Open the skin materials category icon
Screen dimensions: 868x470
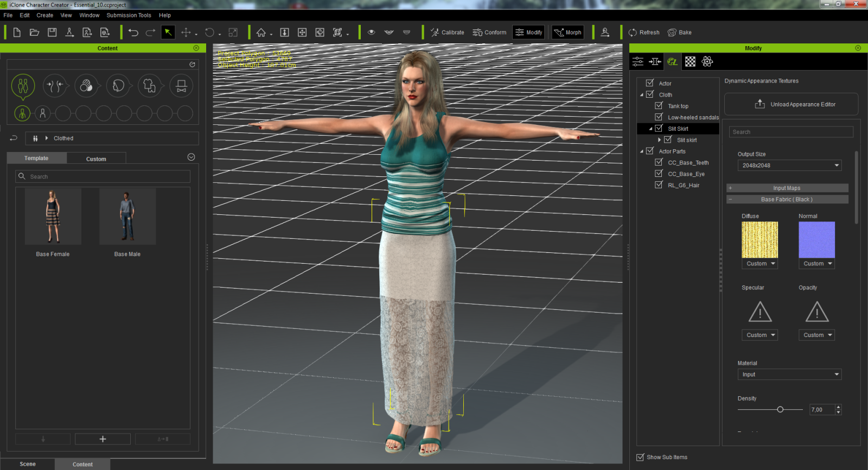(86, 86)
